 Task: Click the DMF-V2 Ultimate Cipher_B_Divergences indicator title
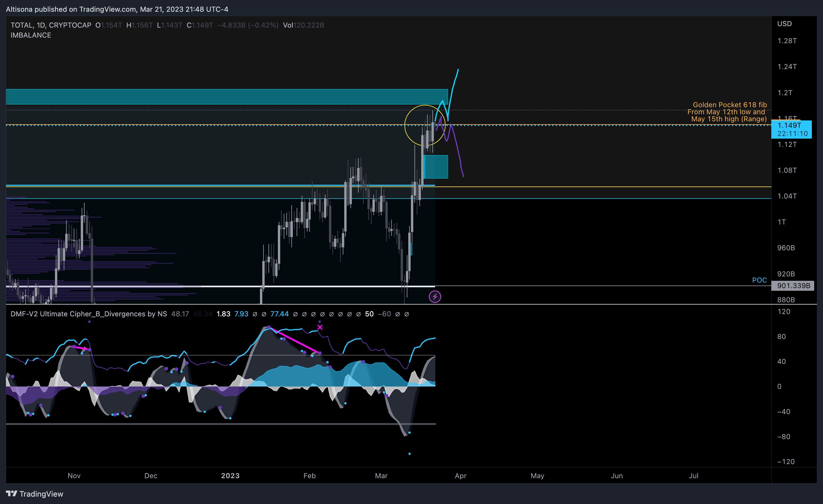coord(88,314)
